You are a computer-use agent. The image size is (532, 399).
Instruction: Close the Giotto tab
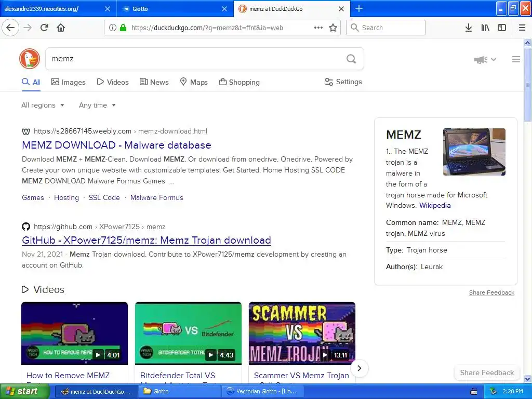[x=224, y=9]
